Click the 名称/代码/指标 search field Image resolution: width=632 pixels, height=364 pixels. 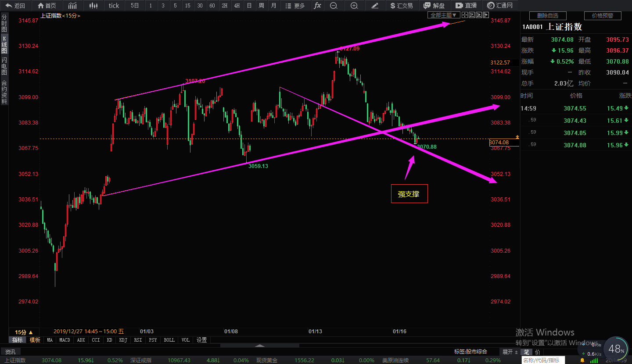(543, 360)
